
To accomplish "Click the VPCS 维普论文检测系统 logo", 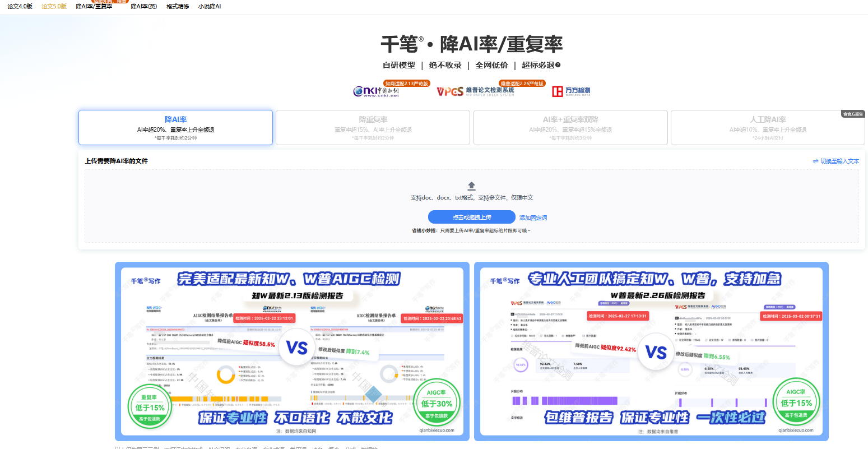I will click(475, 91).
